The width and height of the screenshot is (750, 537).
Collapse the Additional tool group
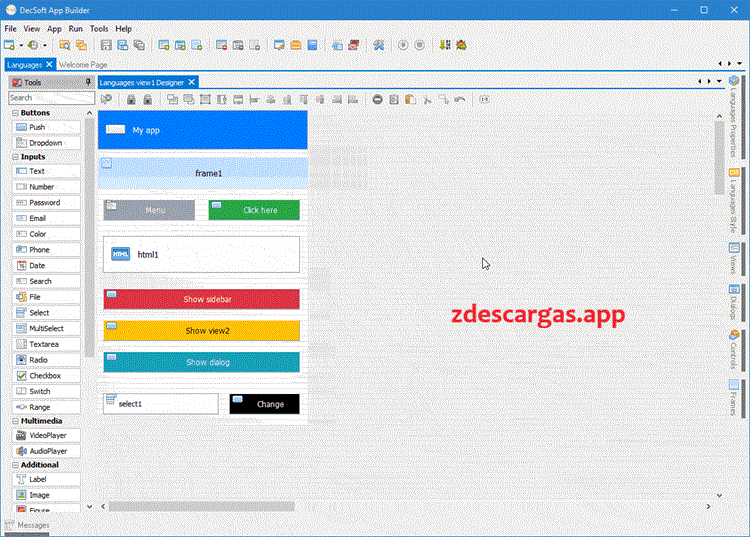pyautogui.click(x=15, y=465)
